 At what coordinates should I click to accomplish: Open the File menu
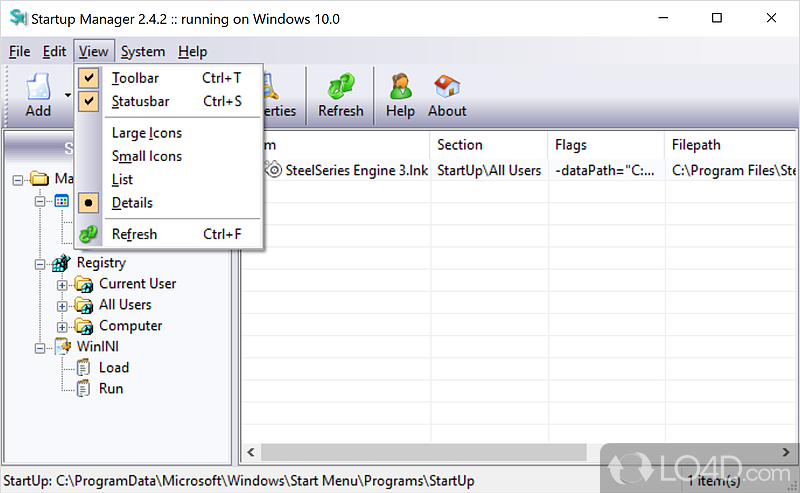pos(19,52)
